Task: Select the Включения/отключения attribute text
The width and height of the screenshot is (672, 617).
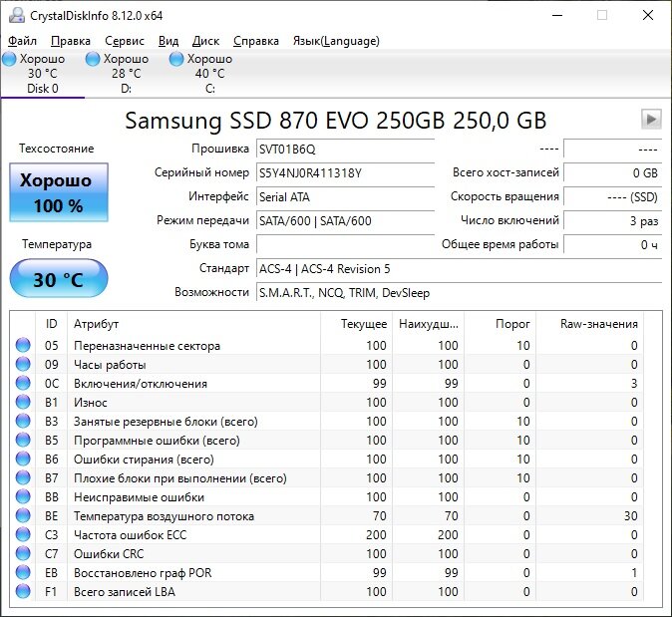Action: pyautogui.click(x=141, y=384)
